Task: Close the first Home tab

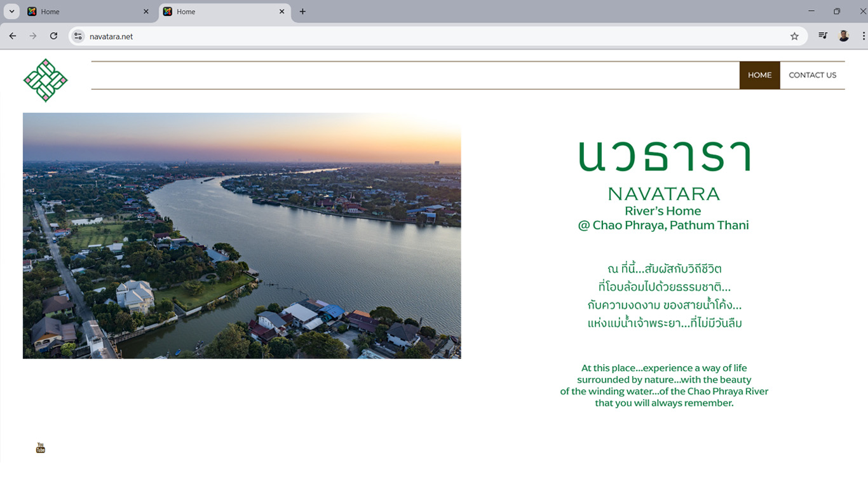Action: (146, 11)
